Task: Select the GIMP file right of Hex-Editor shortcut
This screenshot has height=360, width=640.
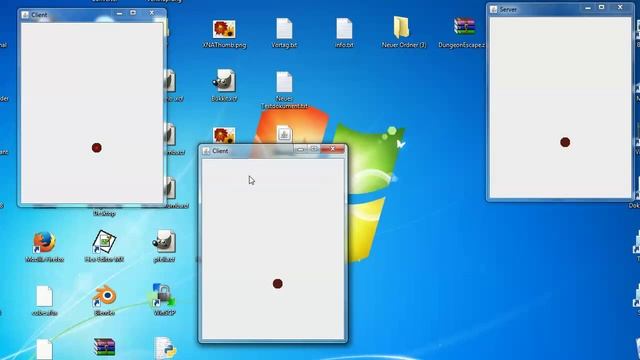Action: 164,242
